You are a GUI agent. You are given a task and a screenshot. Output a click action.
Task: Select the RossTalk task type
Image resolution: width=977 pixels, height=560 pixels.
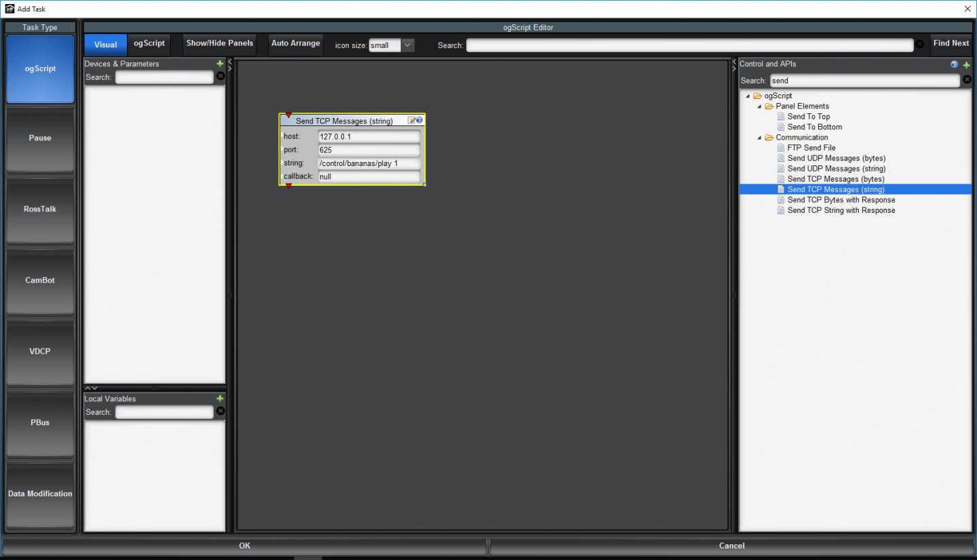pyautogui.click(x=40, y=209)
